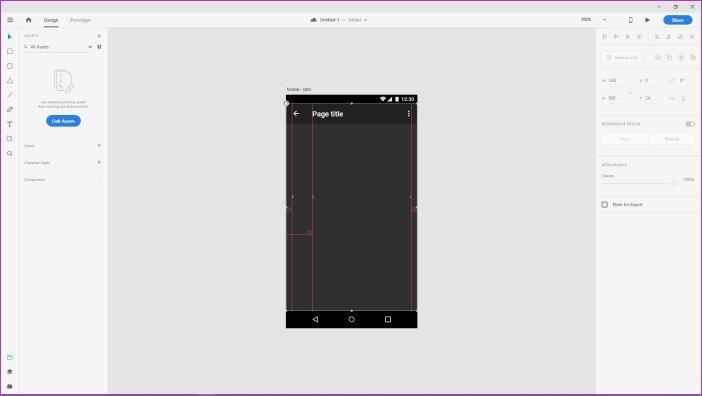Expand the document title dropdown arrow
Screen dimensions: 702x396
(365, 20)
